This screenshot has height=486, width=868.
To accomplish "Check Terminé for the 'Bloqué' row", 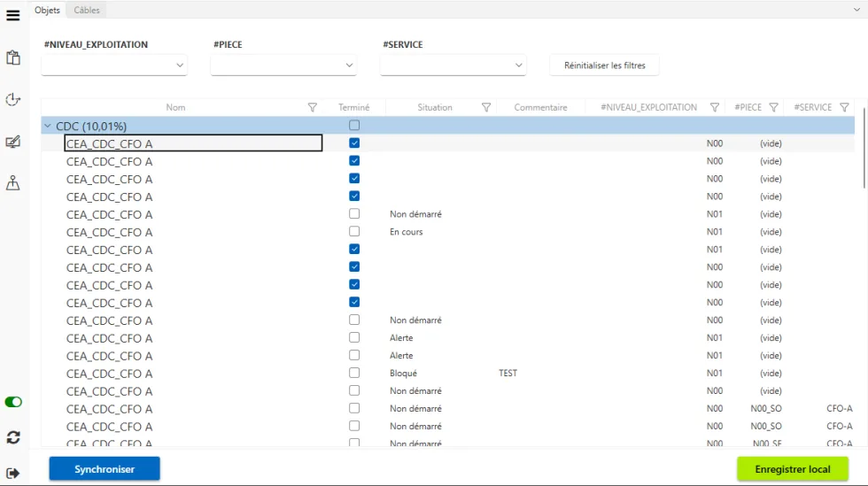I will [x=354, y=374].
